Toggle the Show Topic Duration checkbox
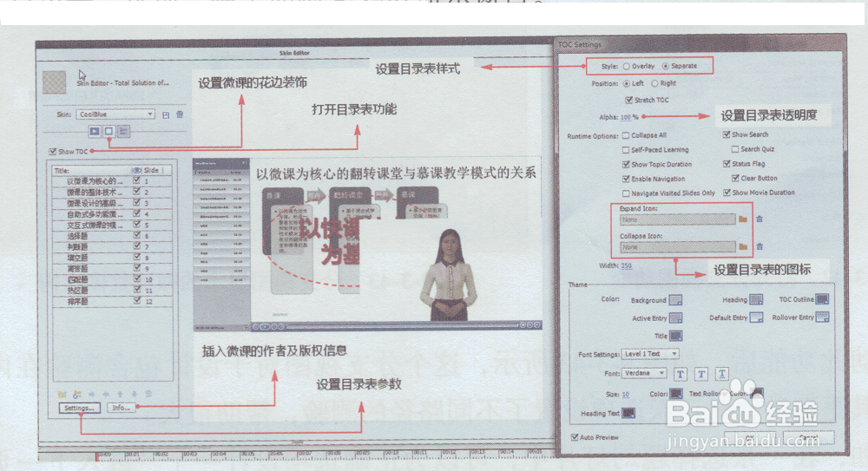The width and height of the screenshot is (868, 471). click(626, 165)
